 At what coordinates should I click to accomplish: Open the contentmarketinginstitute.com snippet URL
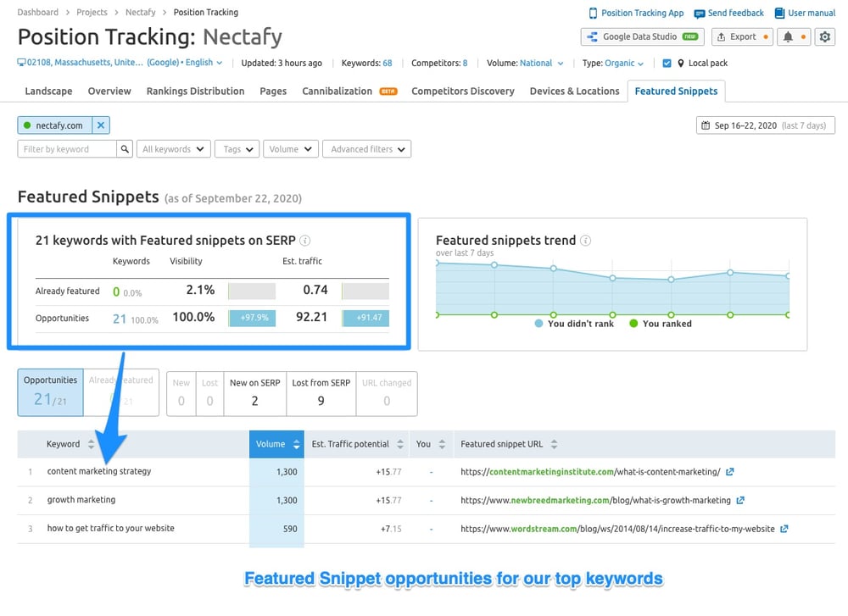(x=590, y=472)
